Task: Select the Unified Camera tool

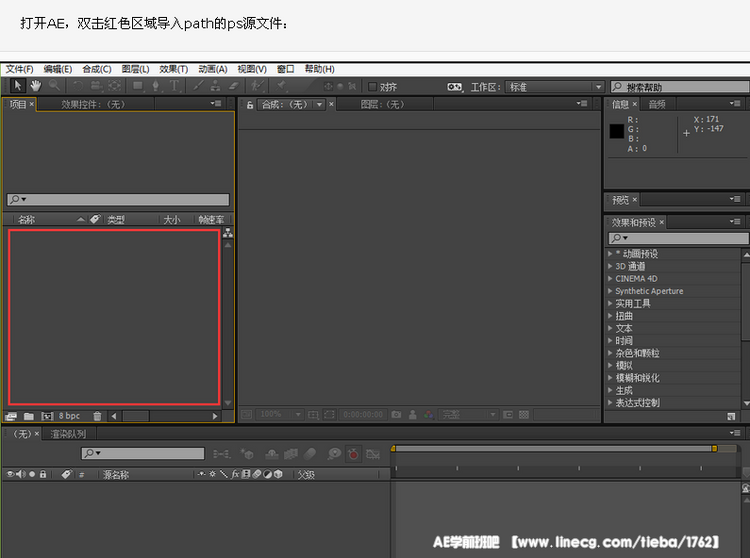Action: 96,86
